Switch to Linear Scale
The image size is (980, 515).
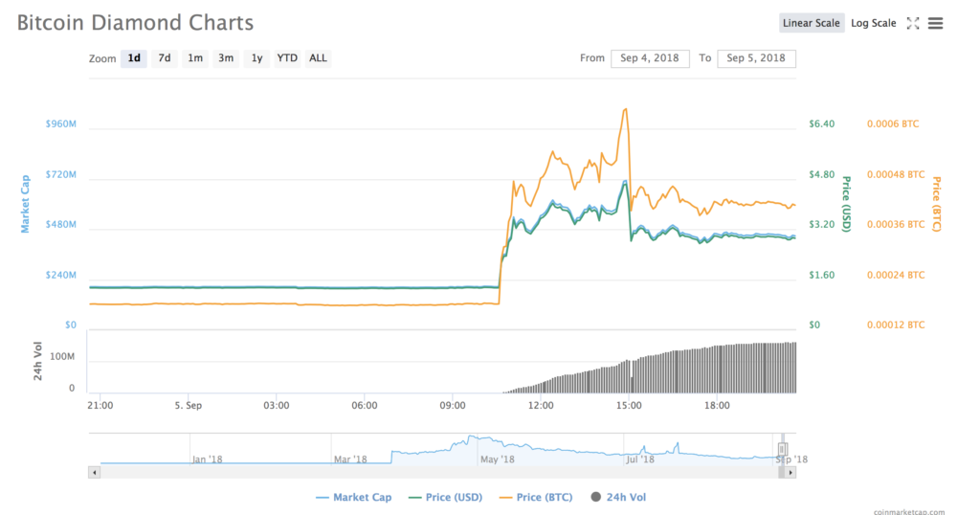click(811, 23)
